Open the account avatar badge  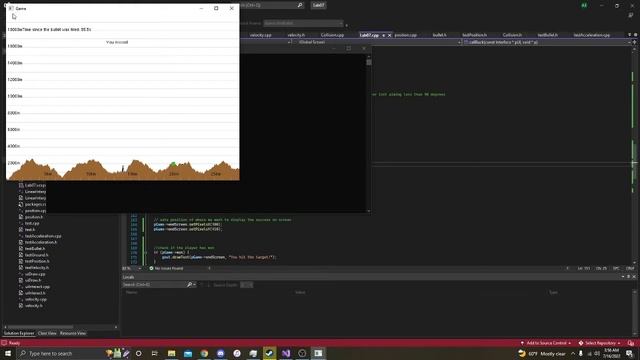584,5
